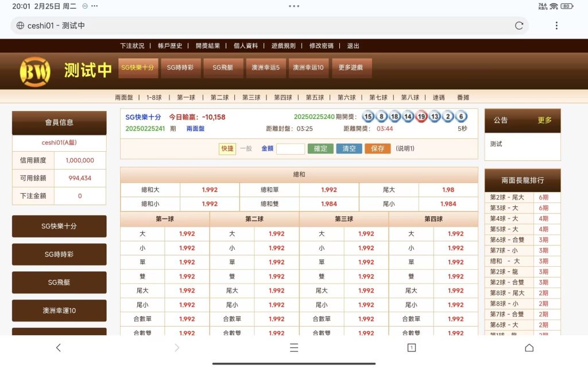Open SG時時彩 in the left sidebar

[59, 255]
